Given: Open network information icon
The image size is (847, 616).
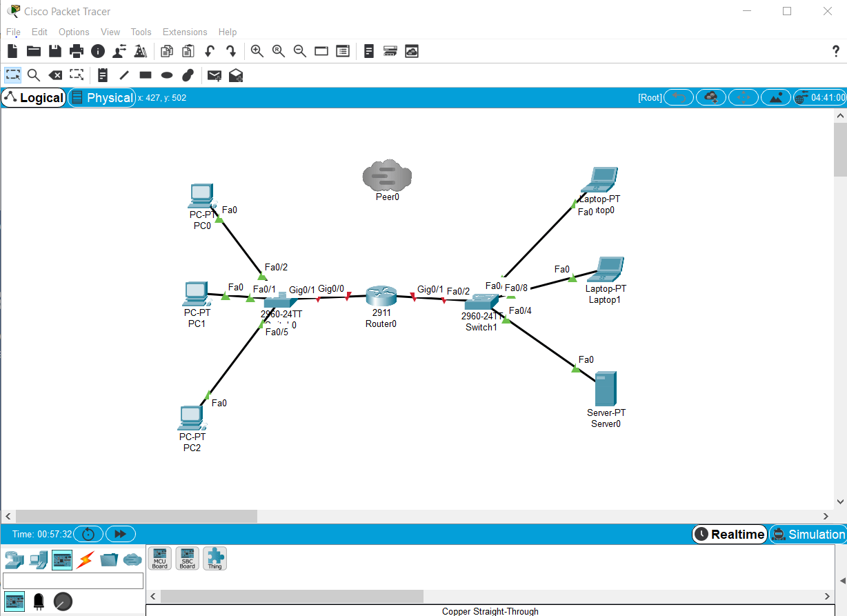Looking at the screenshot, I should (98, 51).
